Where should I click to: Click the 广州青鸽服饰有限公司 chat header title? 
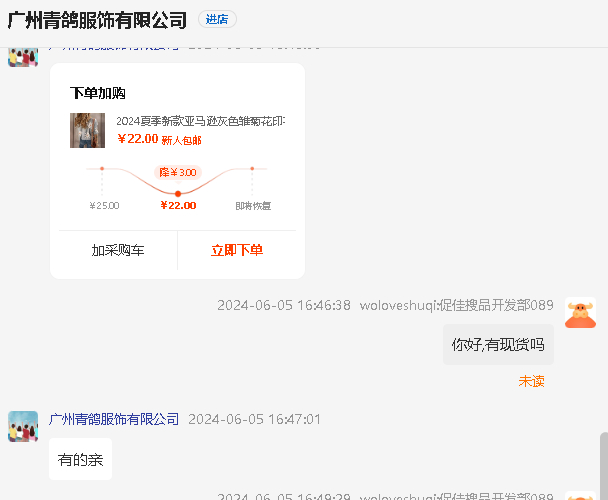click(97, 20)
